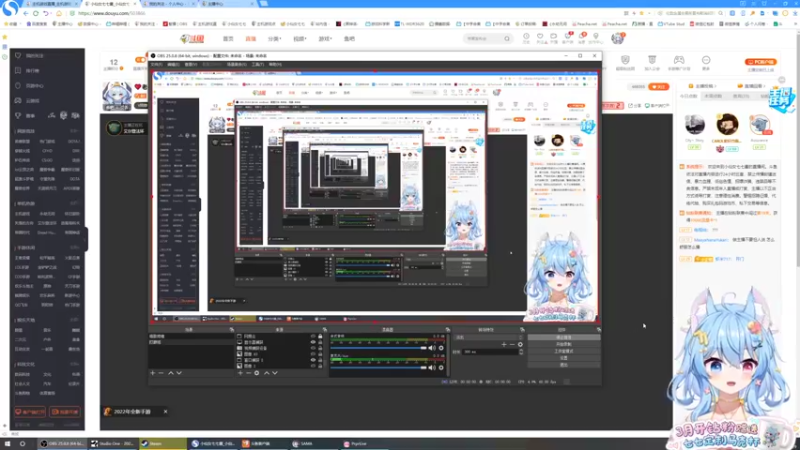800x450 pixels.
Task: Open the scene transition type dropdown
Action: click(488, 337)
